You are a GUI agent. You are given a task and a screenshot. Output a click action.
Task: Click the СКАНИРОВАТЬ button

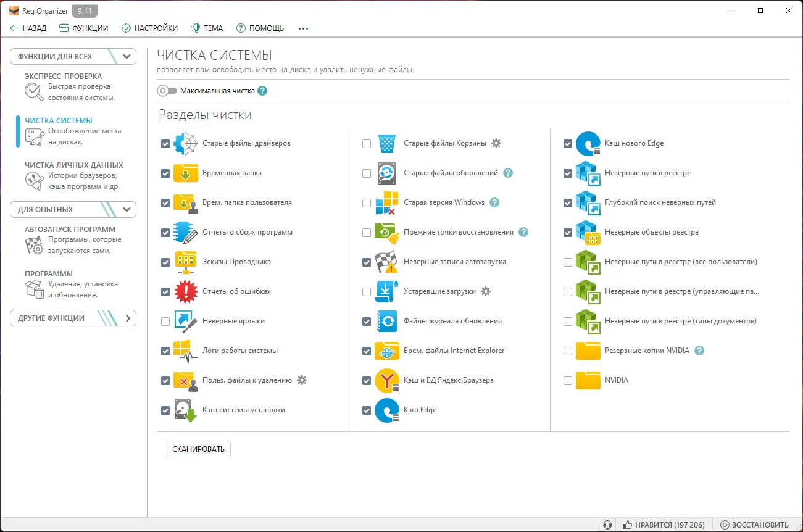click(199, 449)
